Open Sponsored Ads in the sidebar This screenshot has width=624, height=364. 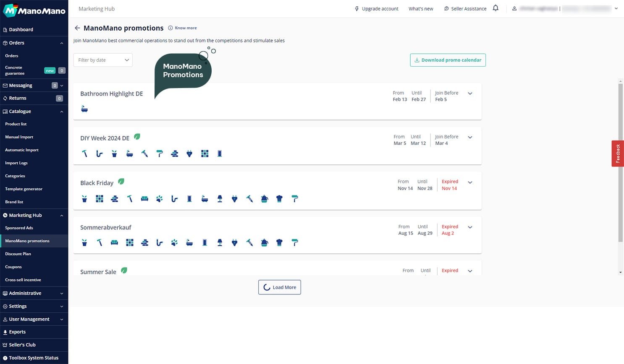click(x=19, y=228)
